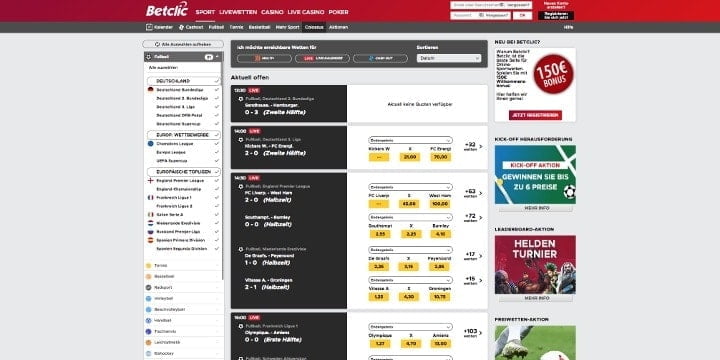Click the JETZT REGISTRIEREN button
Viewport: 720px width, 360px height.
coord(535,115)
